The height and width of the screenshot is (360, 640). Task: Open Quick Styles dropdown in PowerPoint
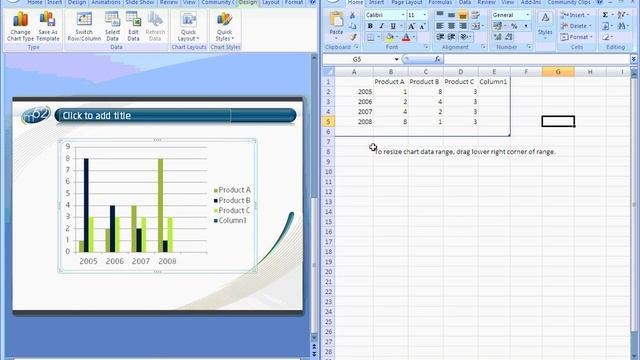[x=224, y=27]
